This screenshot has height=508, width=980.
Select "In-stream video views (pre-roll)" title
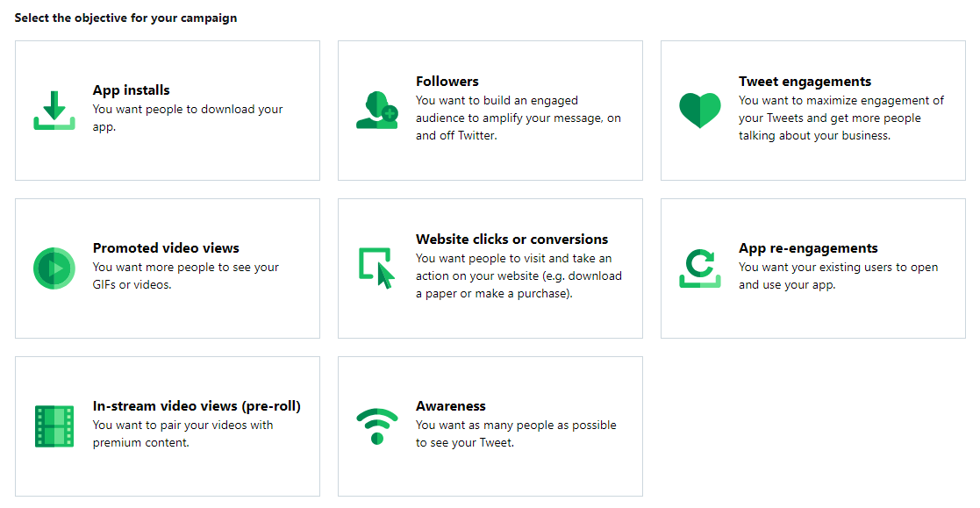pos(197,406)
